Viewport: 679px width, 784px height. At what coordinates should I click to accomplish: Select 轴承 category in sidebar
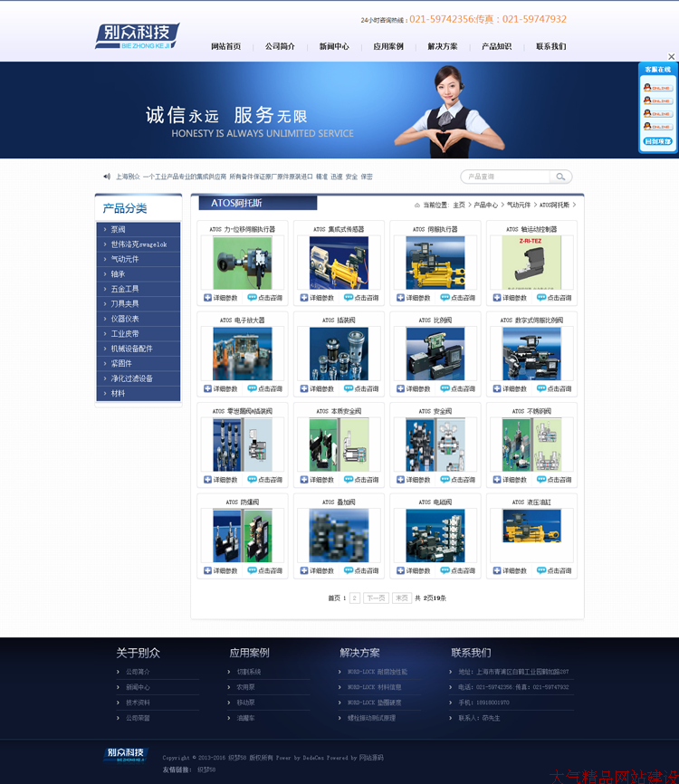click(138, 274)
